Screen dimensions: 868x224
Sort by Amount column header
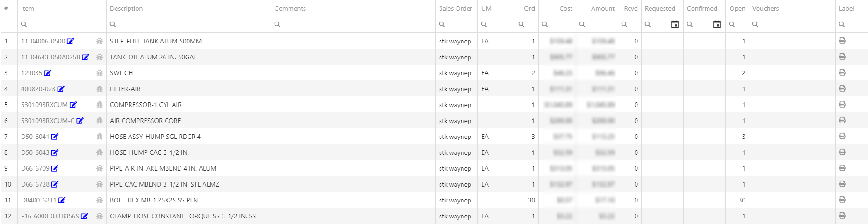point(603,8)
